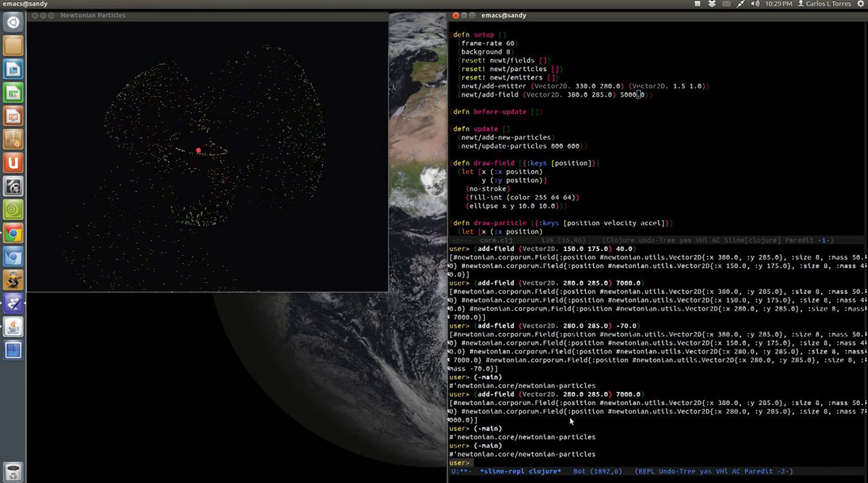This screenshot has width=868, height=483.
Task: Click the 'background 8' line
Action: tap(486, 52)
